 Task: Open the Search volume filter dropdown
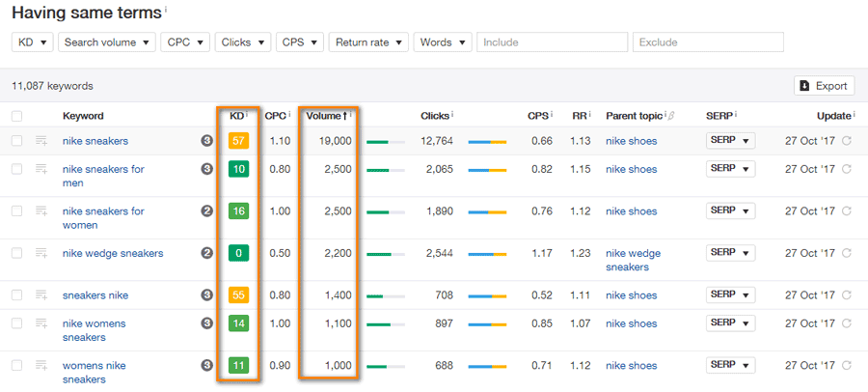click(x=107, y=42)
